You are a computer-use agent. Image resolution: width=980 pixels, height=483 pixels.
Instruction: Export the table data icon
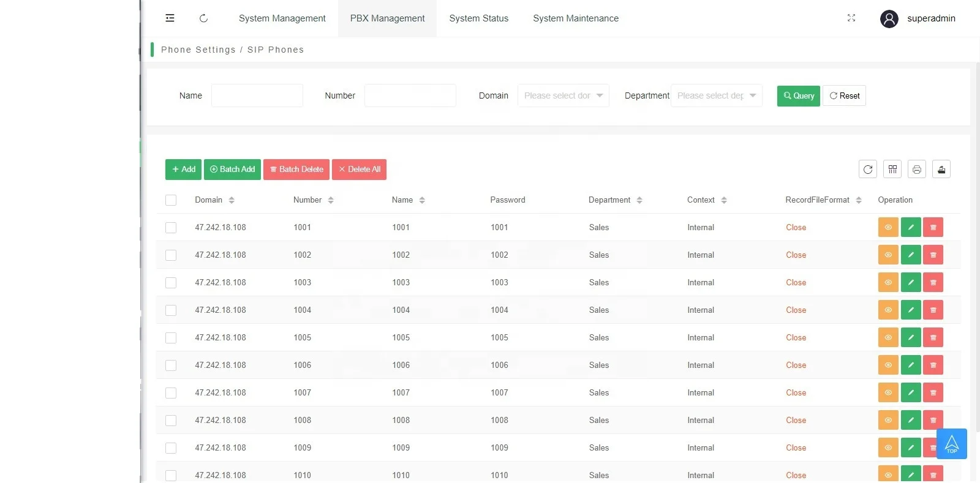[x=941, y=170]
